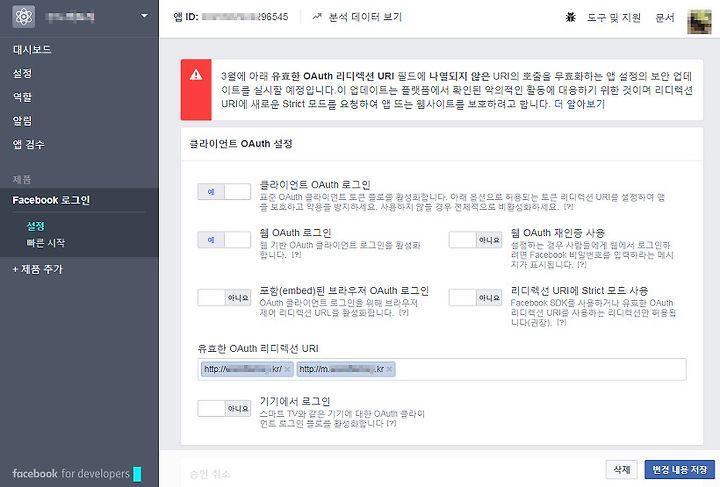The image size is (720, 487).
Task: Open 도구 및 지원 menu
Action: coord(614,17)
